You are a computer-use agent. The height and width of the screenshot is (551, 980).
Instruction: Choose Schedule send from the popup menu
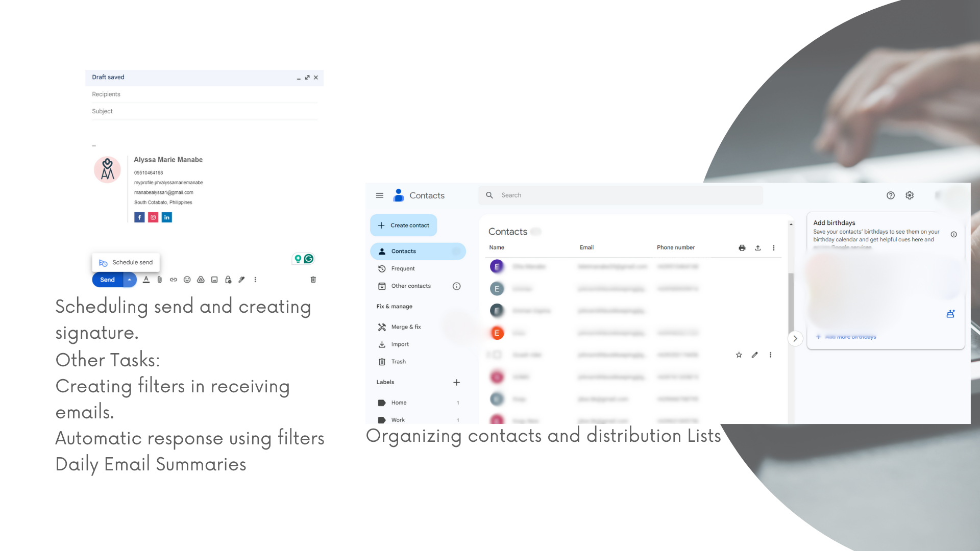click(x=126, y=262)
